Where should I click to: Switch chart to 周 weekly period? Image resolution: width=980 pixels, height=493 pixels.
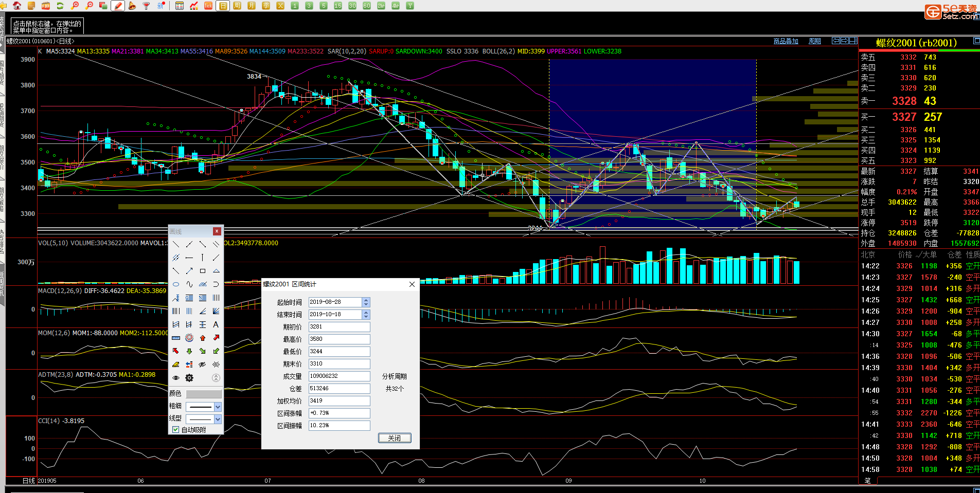pyautogui.click(x=237, y=6)
